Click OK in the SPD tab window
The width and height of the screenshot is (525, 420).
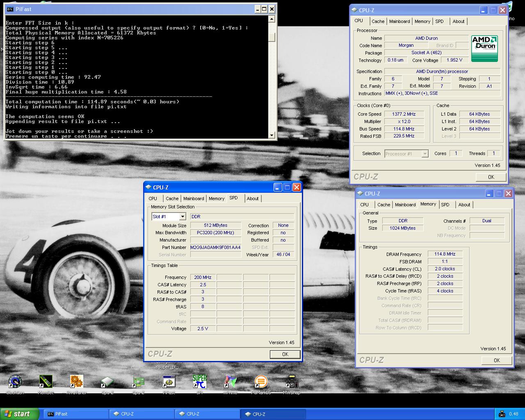coord(285,354)
